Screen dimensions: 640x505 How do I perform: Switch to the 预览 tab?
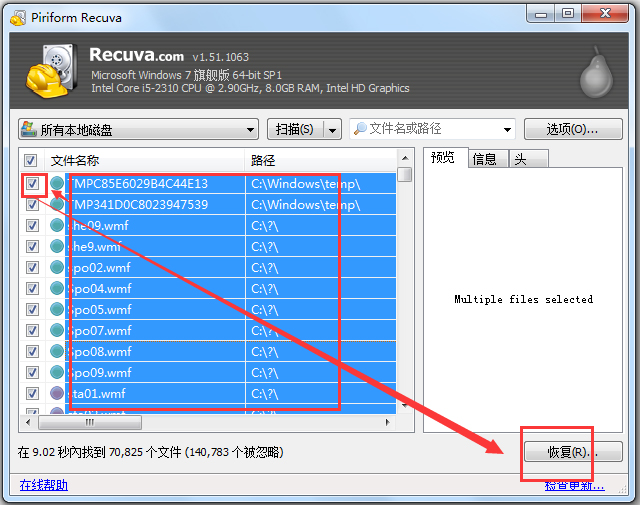click(443, 157)
